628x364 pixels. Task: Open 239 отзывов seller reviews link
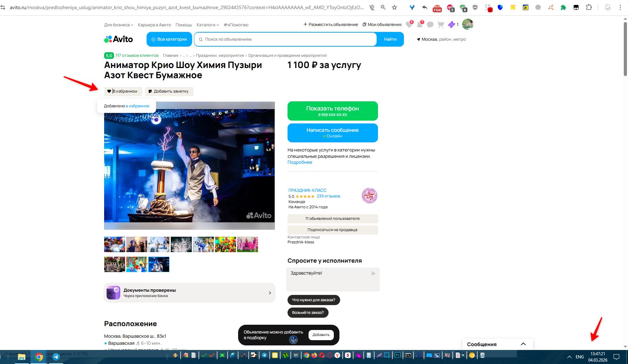328,196
